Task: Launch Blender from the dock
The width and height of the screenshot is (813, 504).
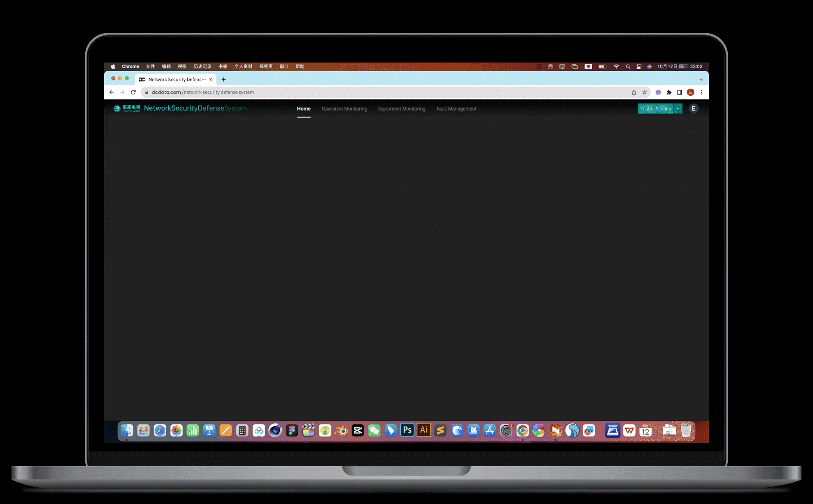Action: 341,430
